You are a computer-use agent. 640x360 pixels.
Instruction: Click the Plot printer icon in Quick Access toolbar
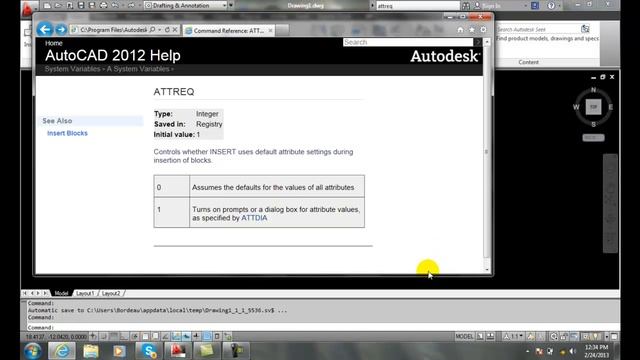click(104, 5)
